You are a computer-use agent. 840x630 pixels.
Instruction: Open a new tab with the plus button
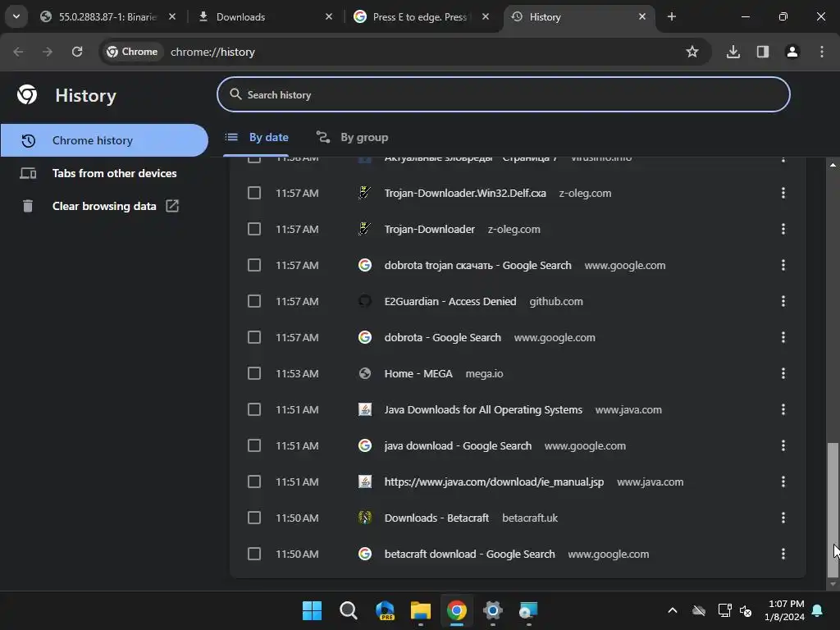click(672, 16)
